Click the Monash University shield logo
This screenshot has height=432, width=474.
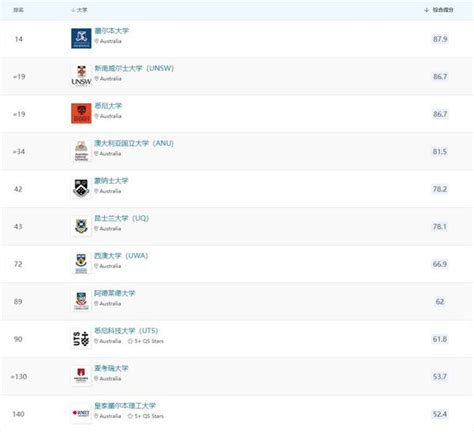(81, 188)
